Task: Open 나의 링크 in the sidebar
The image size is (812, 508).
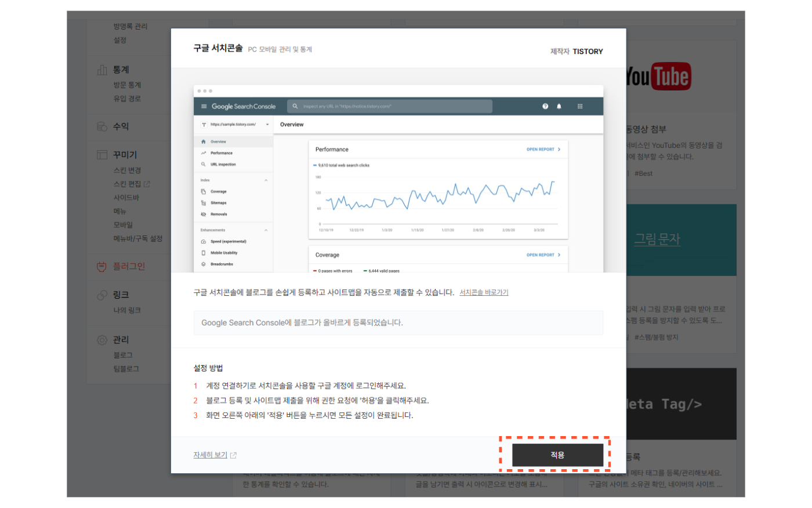Action: [x=127, y=310]
